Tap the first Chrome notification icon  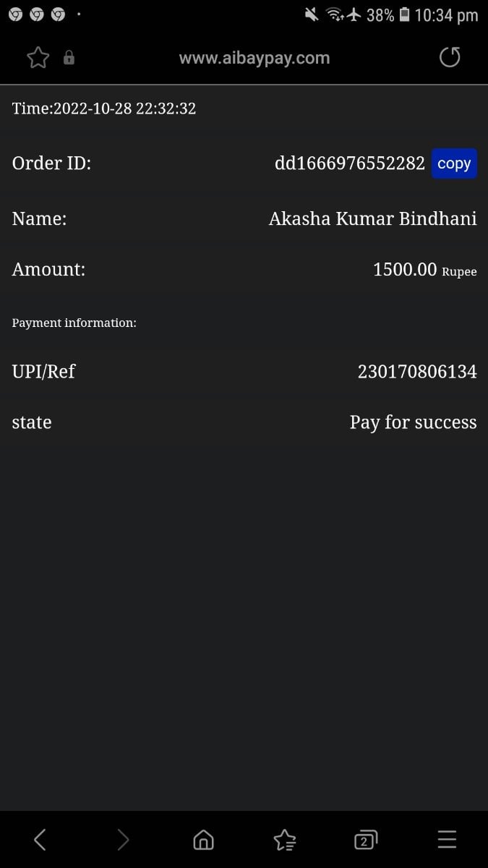click(x=15, y=14)
